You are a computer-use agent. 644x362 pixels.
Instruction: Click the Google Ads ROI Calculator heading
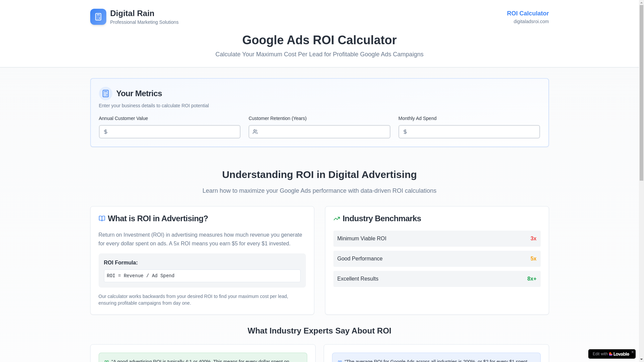(x=319, y=40)
